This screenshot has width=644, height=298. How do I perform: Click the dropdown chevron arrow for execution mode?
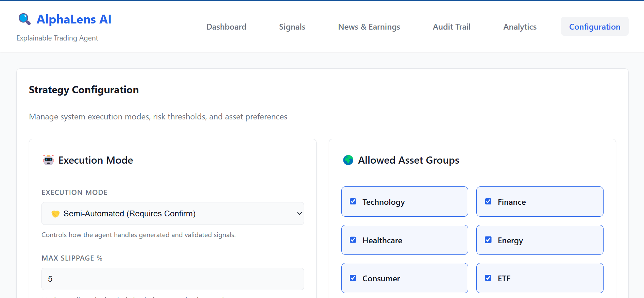pos(299,214)
